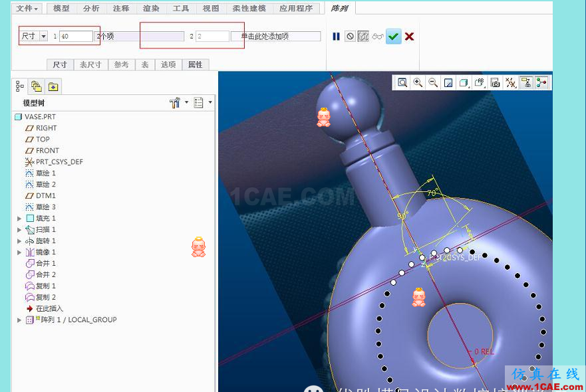
Task: Click the 单击此处添加项 collector
Action: point(276,37)
